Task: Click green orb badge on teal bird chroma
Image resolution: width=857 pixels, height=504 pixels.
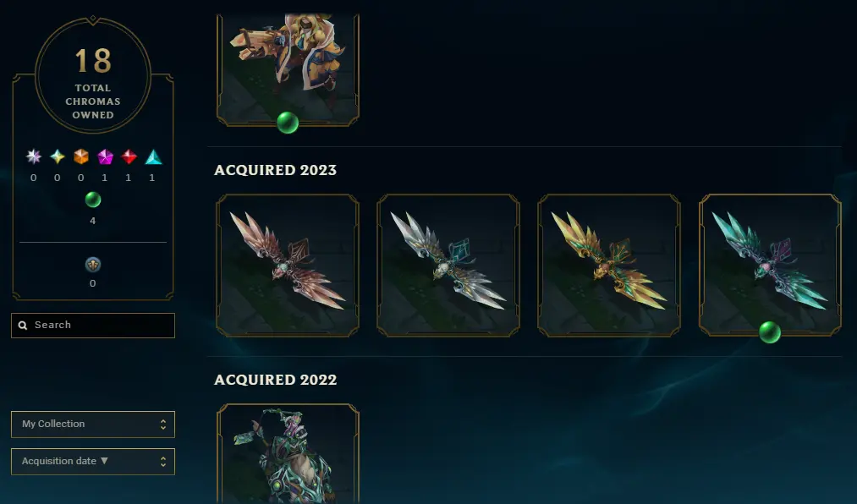Action: (x=770, y=332)
